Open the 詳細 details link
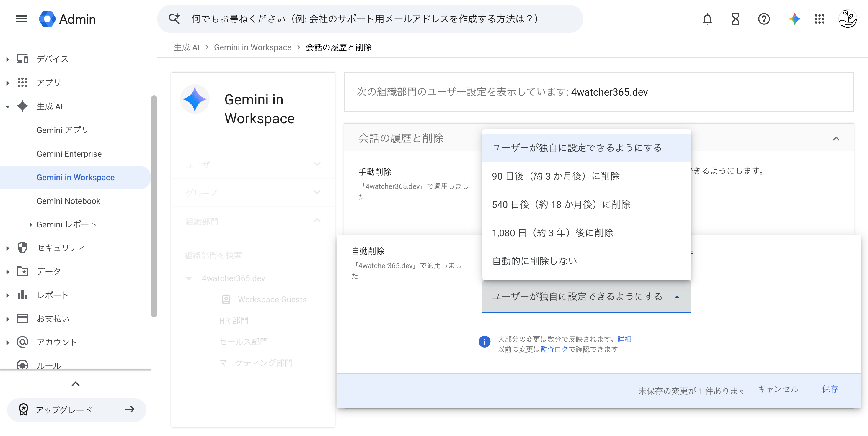 (x=624, y=339)
